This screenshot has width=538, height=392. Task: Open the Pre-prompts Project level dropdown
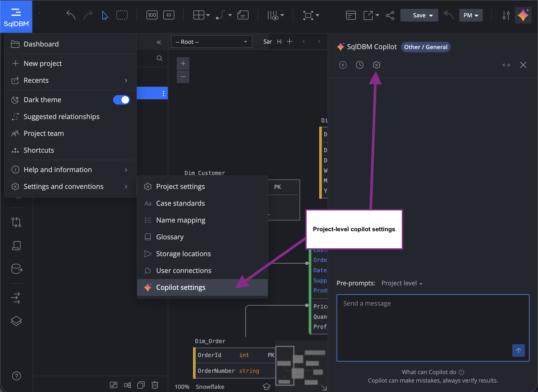tap(402, 283)
